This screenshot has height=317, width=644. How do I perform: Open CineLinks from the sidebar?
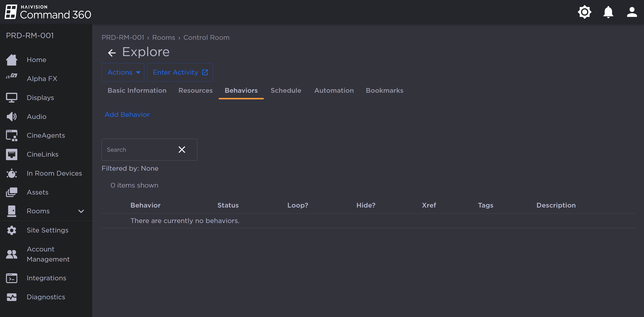pyautogui.click(x=12, y=154)
